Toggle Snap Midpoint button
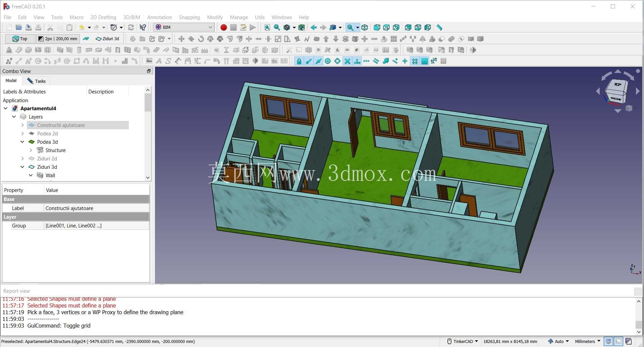This screenshot has height=347, width=644. [319, 61]
